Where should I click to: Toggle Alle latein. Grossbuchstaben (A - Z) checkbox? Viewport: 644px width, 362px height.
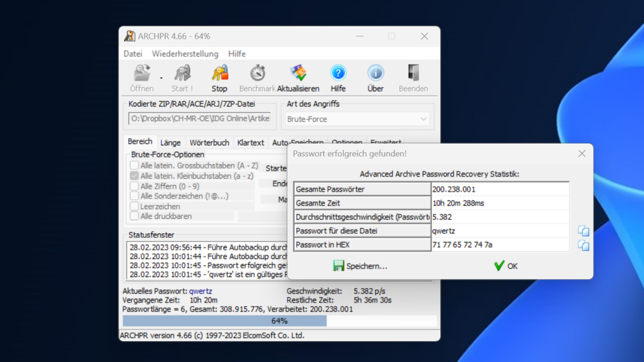click(134, 166)
